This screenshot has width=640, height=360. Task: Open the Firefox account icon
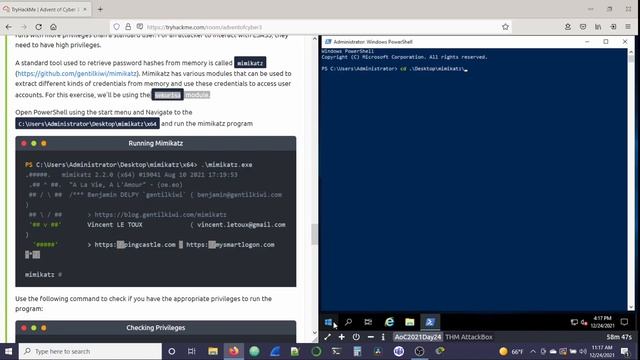point(568,27)
